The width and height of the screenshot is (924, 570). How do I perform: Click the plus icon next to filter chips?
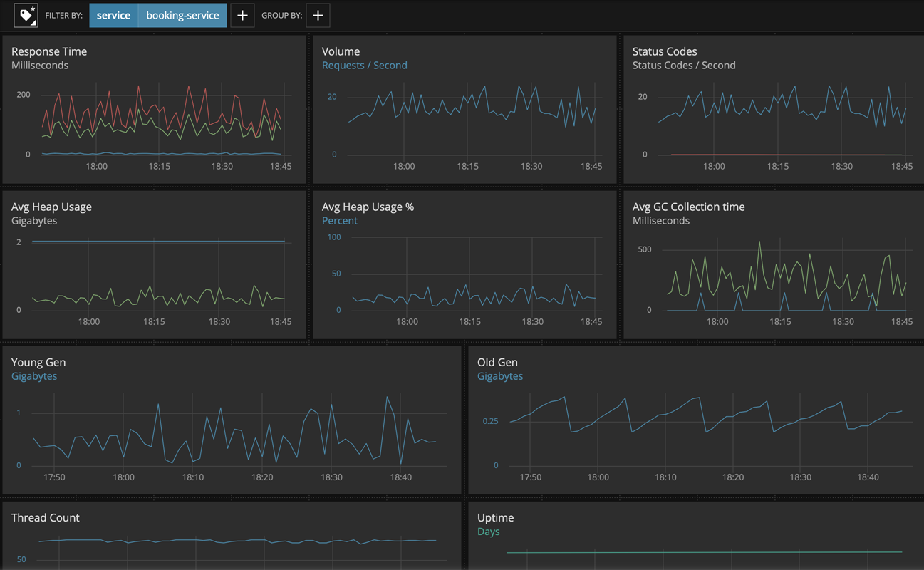tap(242, 15)
